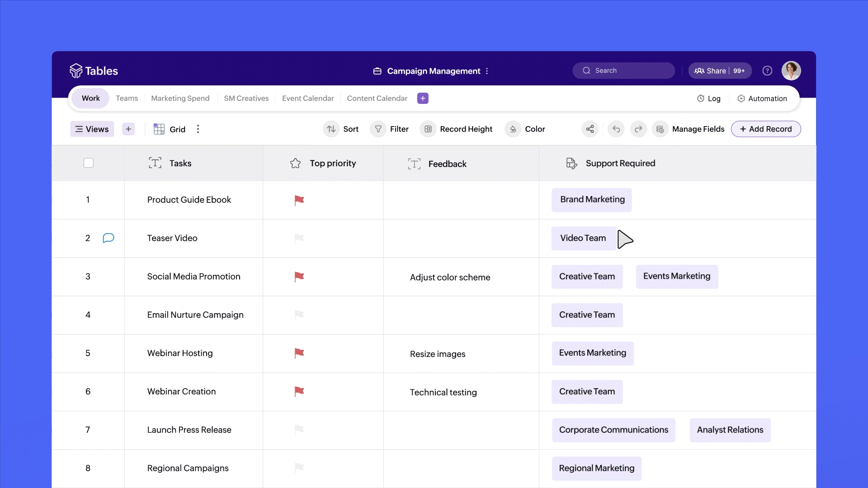Open the help question mark icon
This screenshot has height=488, width=868.
(x=767, y=71)
